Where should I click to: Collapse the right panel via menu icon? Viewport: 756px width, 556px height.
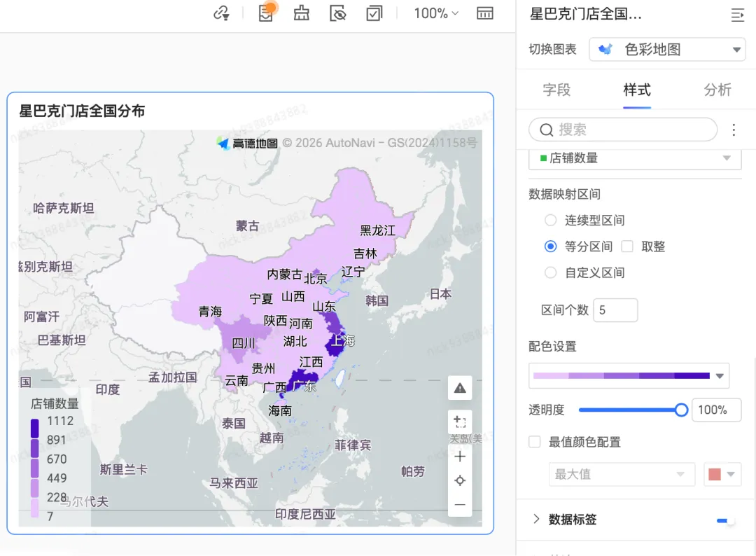click(x=737, y=15)
